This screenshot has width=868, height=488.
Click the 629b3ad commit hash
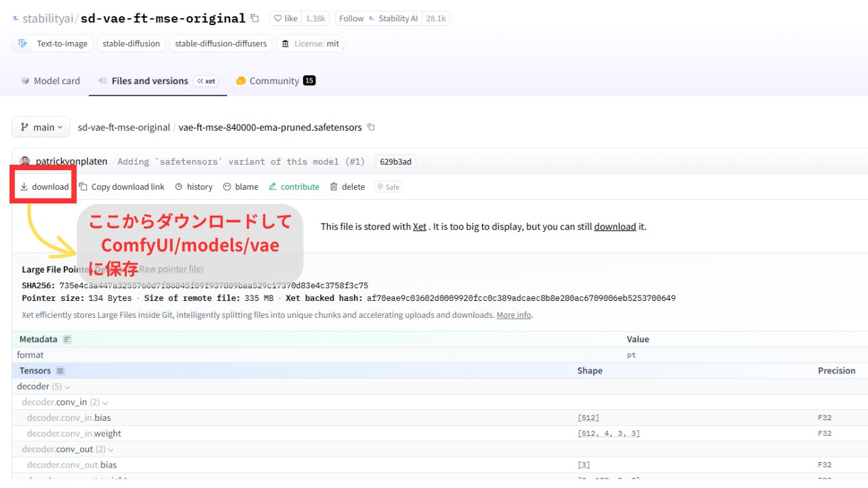tap(395, 161)
